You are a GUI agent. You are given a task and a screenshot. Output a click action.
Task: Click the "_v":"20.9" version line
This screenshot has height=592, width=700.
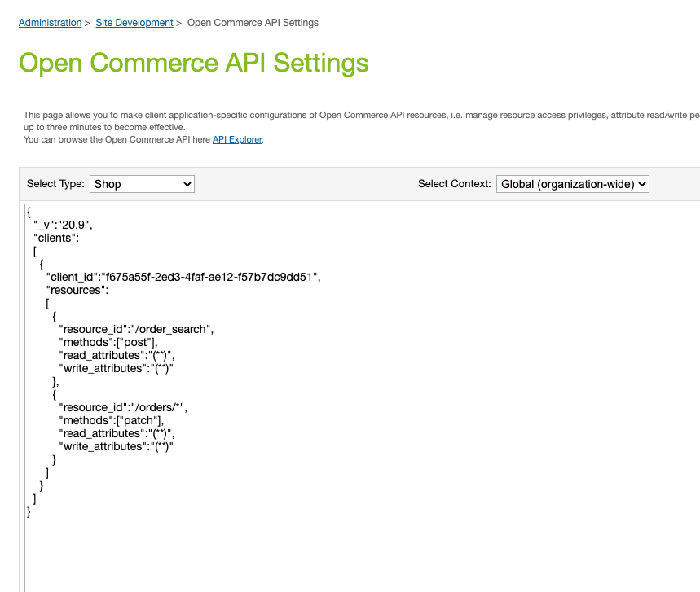click(63, 225)
